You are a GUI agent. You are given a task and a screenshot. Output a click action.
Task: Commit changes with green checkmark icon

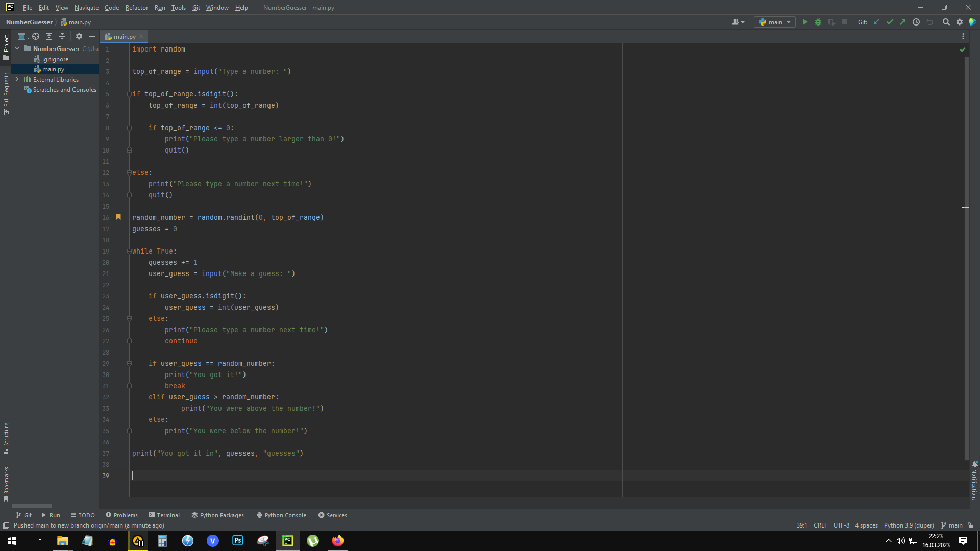point(890,22)
